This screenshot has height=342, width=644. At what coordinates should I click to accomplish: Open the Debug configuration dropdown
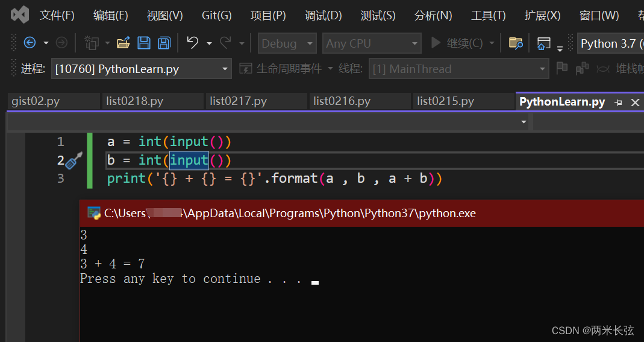tap(287, 43)
